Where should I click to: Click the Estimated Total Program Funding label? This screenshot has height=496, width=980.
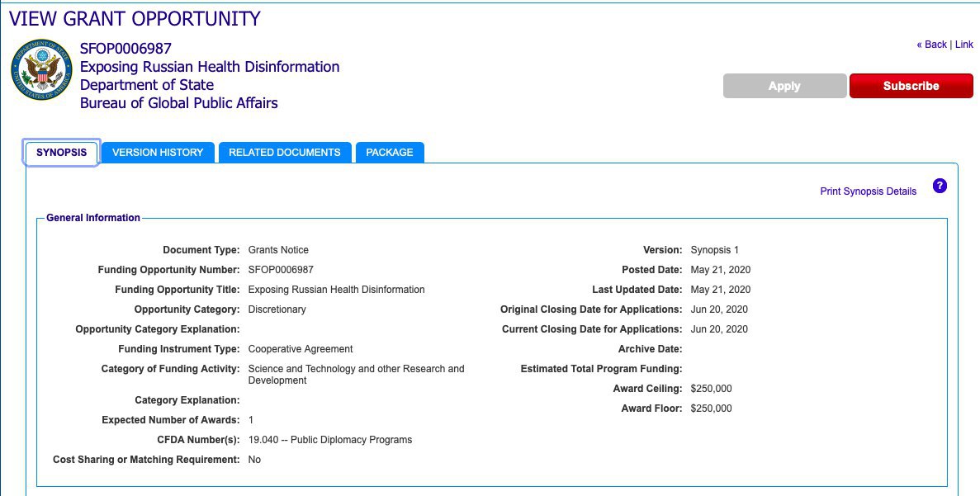tap(601, 369)
